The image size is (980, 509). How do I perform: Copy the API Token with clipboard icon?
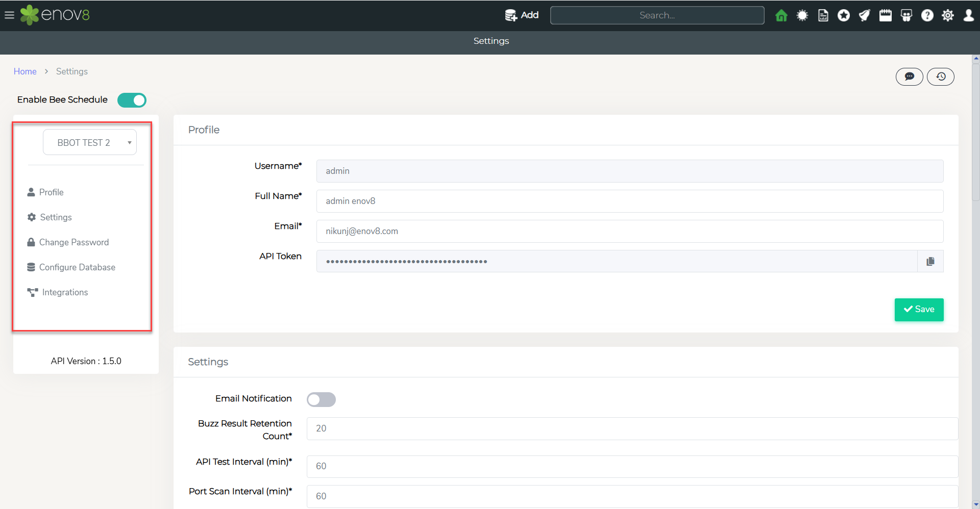930,261
